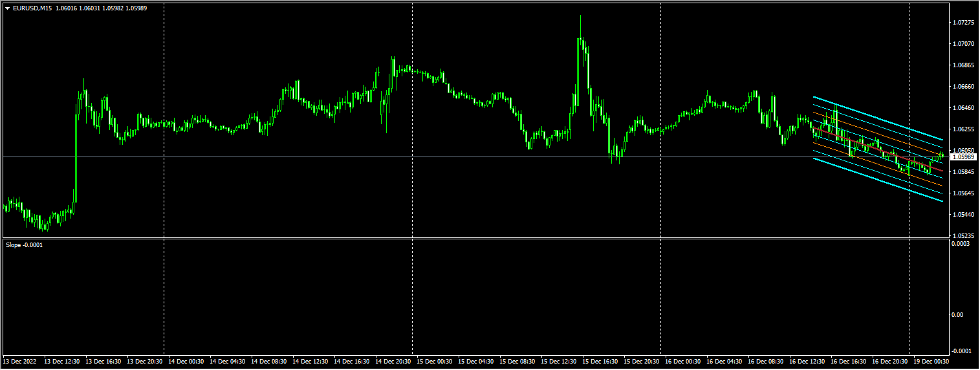The width and height of the screenshot is (980, 370).
Task: Click the EURUSD,M15 chart title text
Action: click(x=32, y=8)
